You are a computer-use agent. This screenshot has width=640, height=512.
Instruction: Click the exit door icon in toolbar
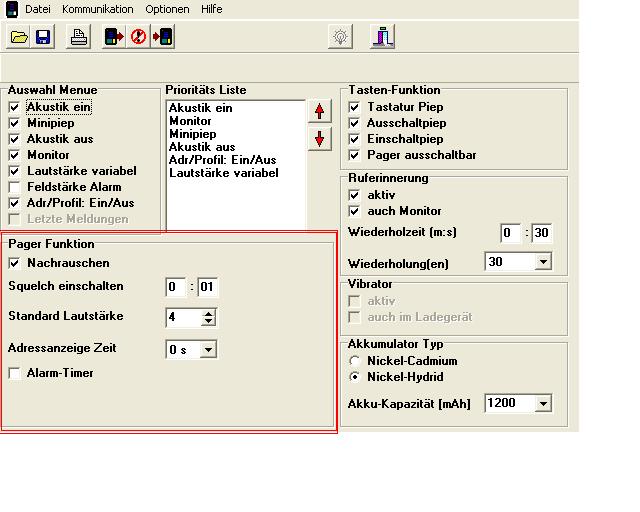tap(385, 37)
